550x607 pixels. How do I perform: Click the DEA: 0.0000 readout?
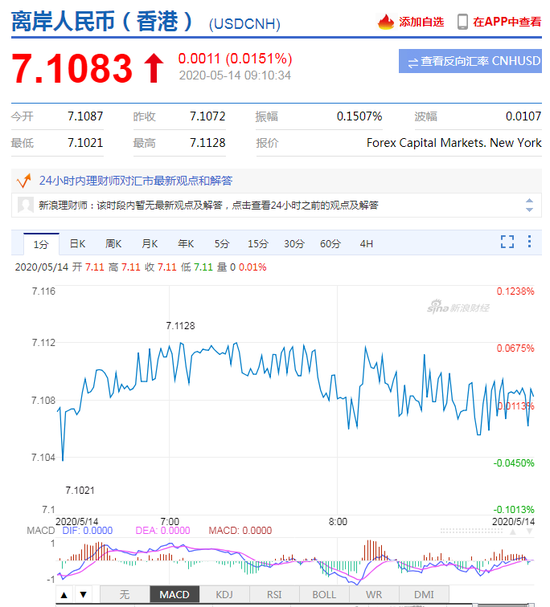click(x=163, y=530)
